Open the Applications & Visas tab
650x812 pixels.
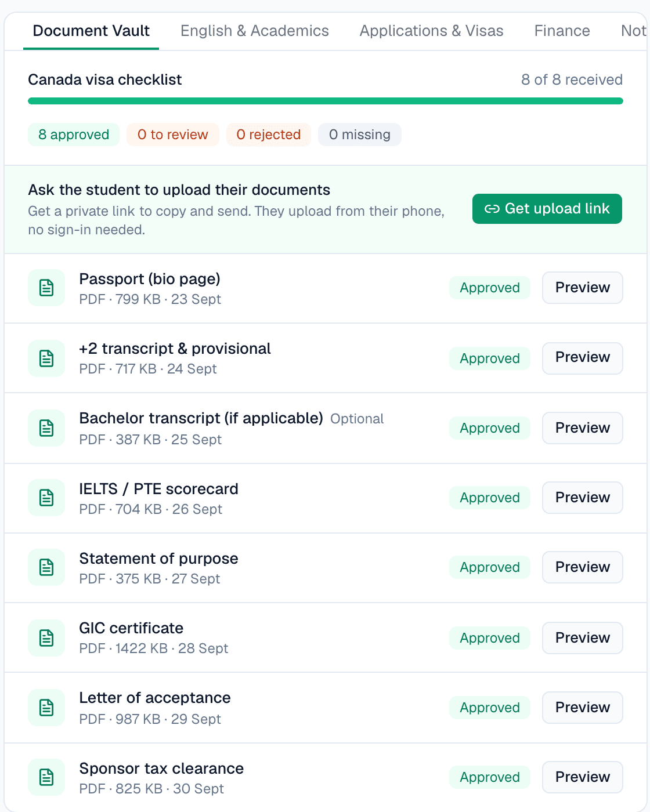(x=432, y=31)
